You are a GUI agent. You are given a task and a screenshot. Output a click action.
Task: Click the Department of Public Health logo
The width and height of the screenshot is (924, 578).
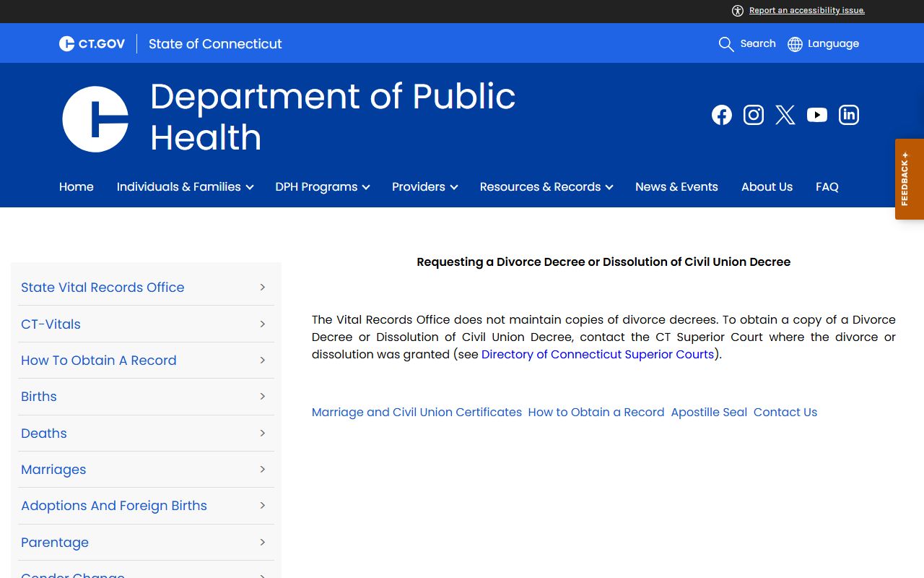pyautogui.click(x=95, y=119)
